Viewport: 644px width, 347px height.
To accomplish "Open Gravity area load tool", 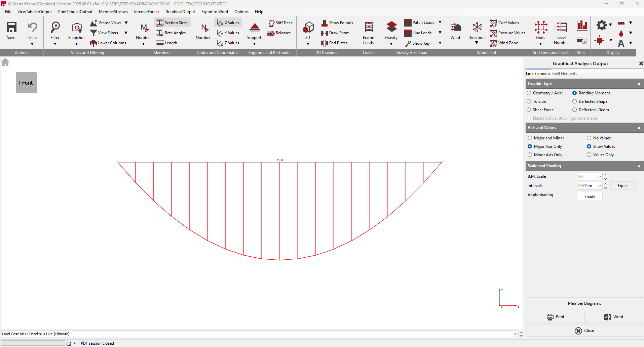I will pos(391,31).
